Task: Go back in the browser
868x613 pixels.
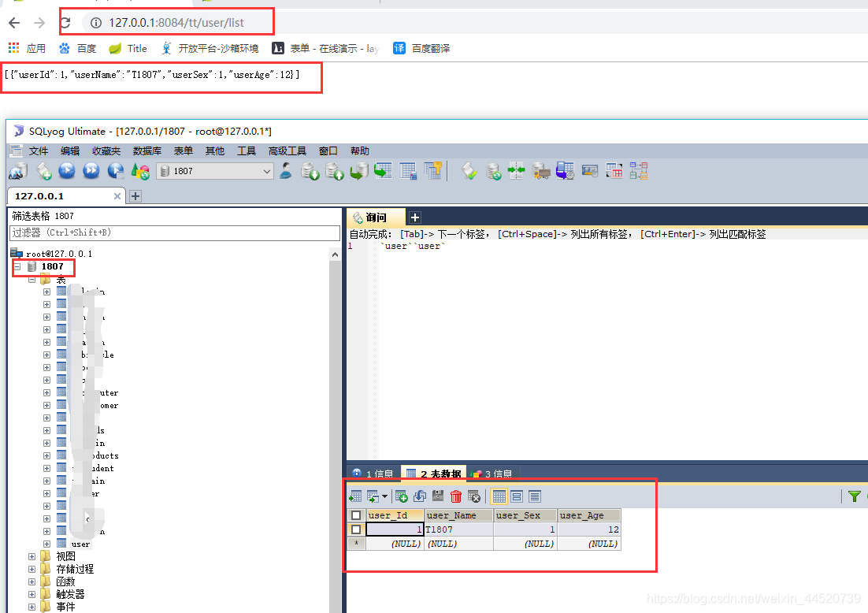Action: (14, 23)
